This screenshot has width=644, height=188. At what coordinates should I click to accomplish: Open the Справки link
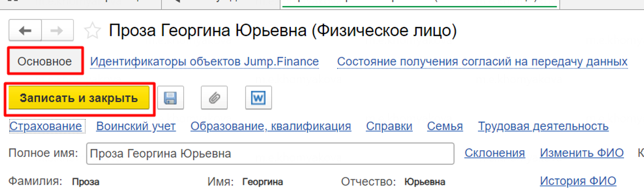(x=389, y=126)
